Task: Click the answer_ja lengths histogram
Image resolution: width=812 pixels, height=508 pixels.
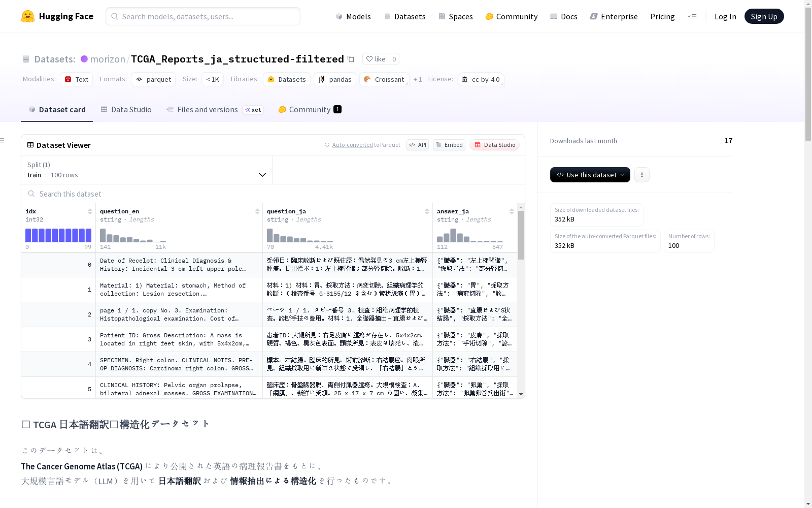Action: tap(470, 235)
